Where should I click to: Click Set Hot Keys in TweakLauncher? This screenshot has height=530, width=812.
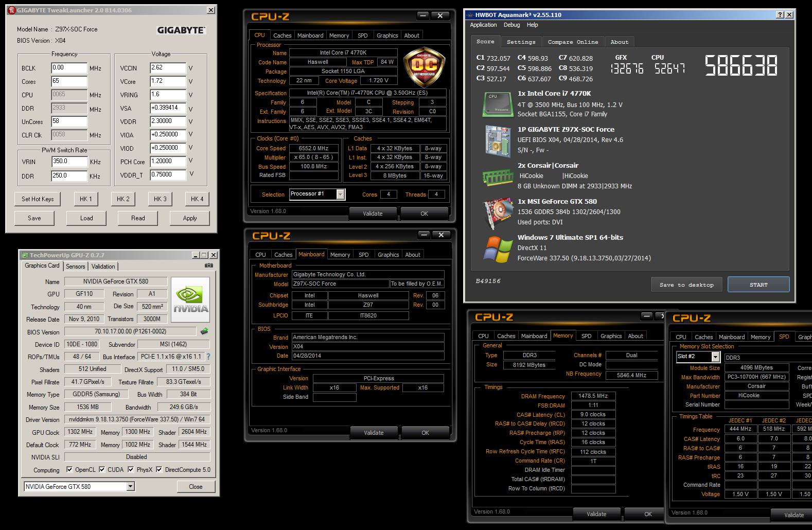pos(38,199)
